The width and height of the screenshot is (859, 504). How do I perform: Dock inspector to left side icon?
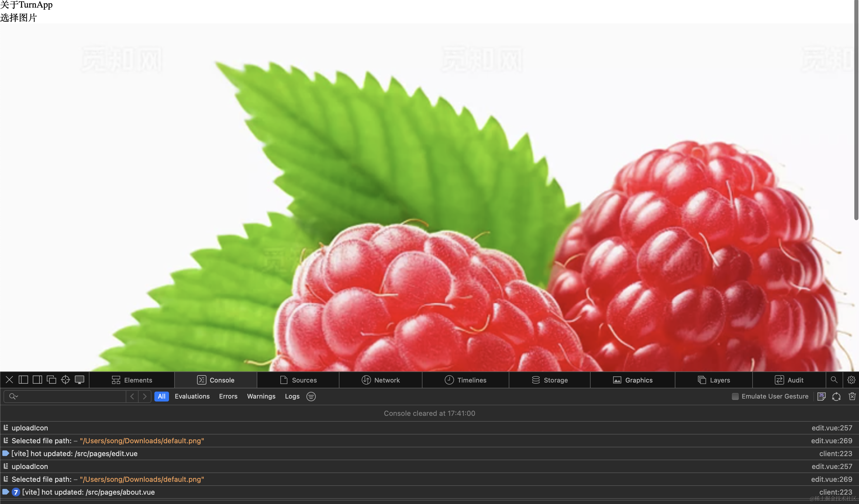pyautogui.click(x=23, y=380)
